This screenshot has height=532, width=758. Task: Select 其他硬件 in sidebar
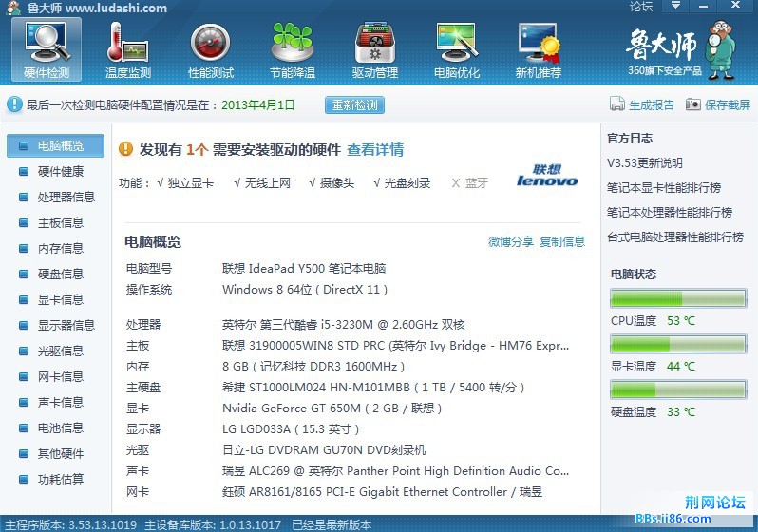click(x=56, y=453)
